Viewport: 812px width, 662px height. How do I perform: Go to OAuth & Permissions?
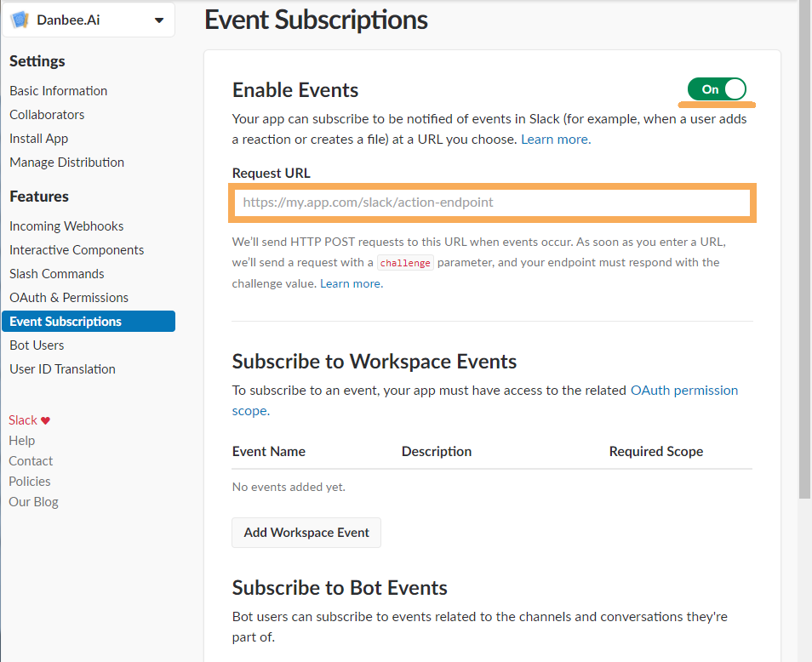tap(69, 298)
